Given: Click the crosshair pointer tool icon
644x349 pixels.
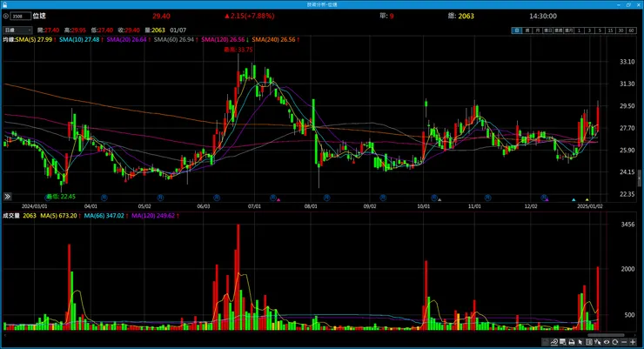Looking at the screenshot, I should [x=598, y=342].
